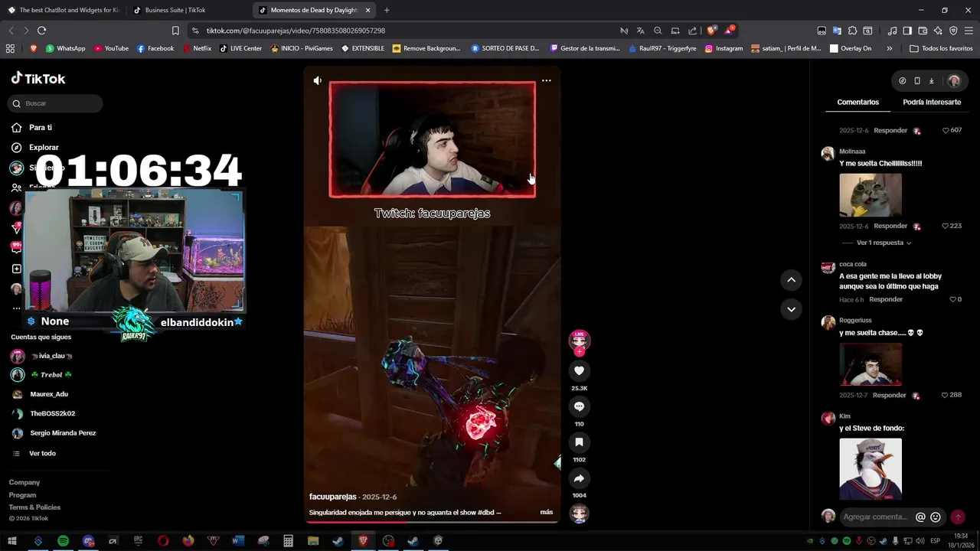Switch to the Podría interesarte tab
Image resolution: width=980 pixels, height=551 pixels.
click(x=932, y=102)
